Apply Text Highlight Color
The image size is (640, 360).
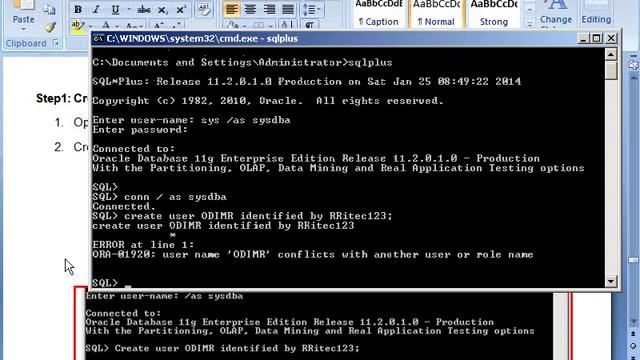(x=77, y=26)
